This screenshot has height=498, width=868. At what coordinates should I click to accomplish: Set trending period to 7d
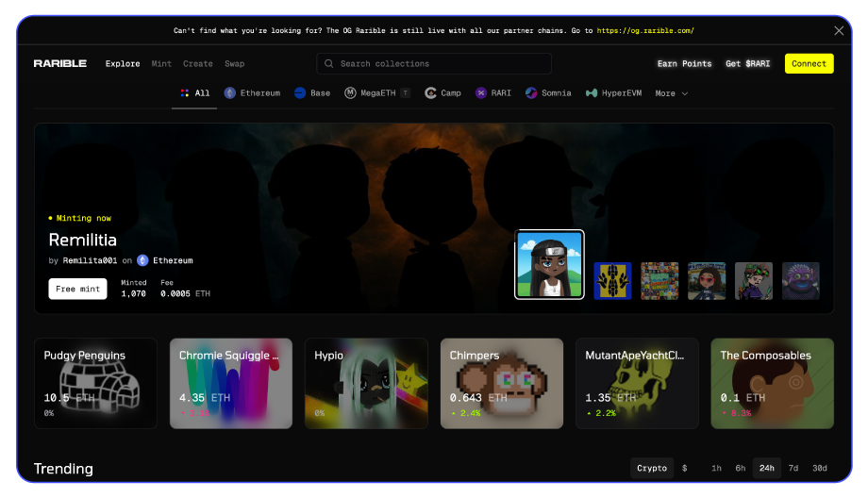click(x=793, y=468)
